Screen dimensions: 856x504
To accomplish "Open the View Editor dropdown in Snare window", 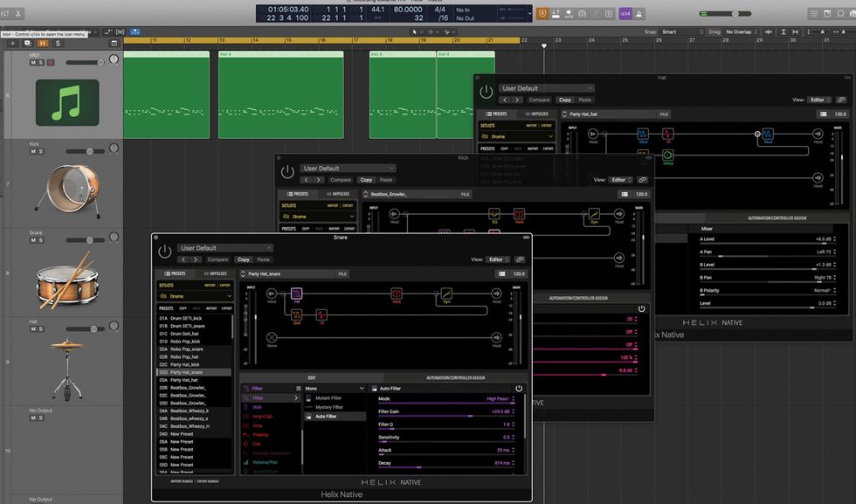I will pyautogui.click(x=498, y=259).
